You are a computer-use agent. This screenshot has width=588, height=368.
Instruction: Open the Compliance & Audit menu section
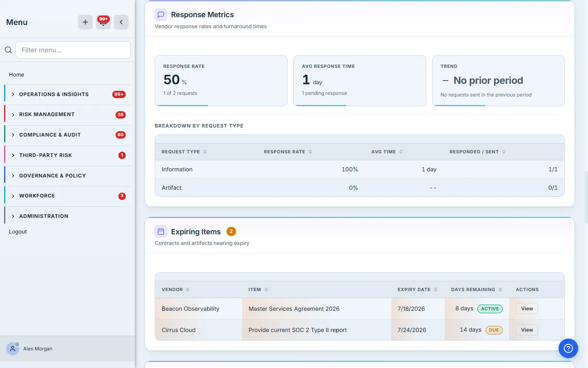[x=68, y=135]
